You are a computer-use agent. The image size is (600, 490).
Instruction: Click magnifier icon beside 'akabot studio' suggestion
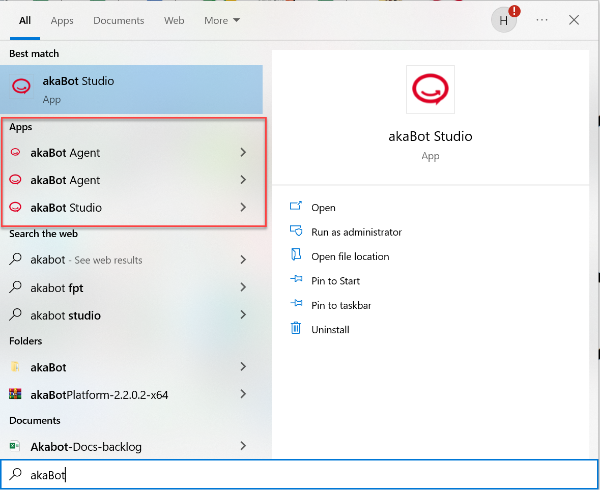click(15, 314)
